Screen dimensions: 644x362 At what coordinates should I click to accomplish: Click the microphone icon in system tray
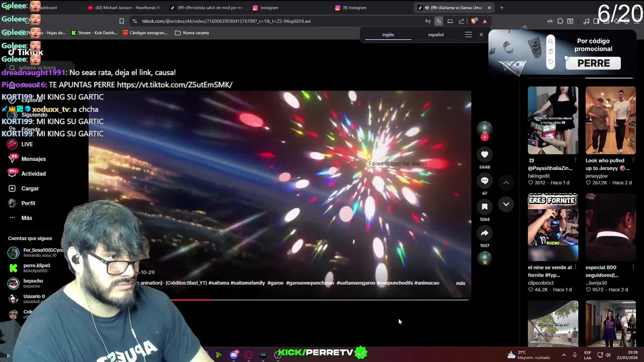(x=575, y=355)
